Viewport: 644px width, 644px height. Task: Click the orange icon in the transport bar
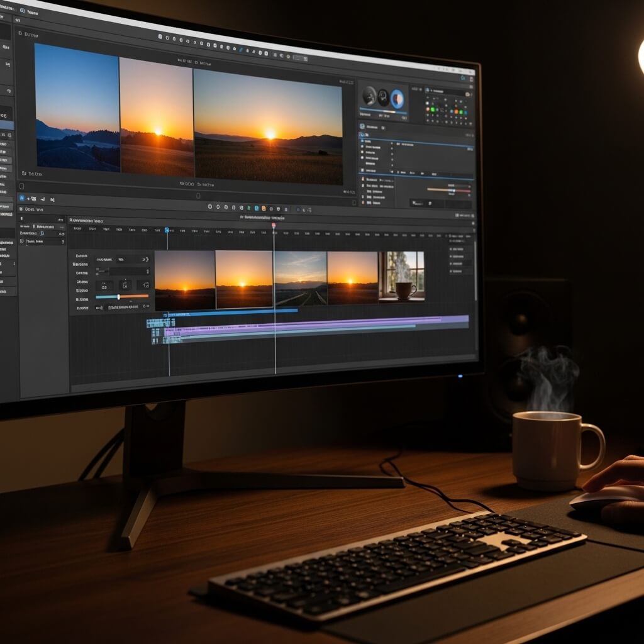point(264,208)
